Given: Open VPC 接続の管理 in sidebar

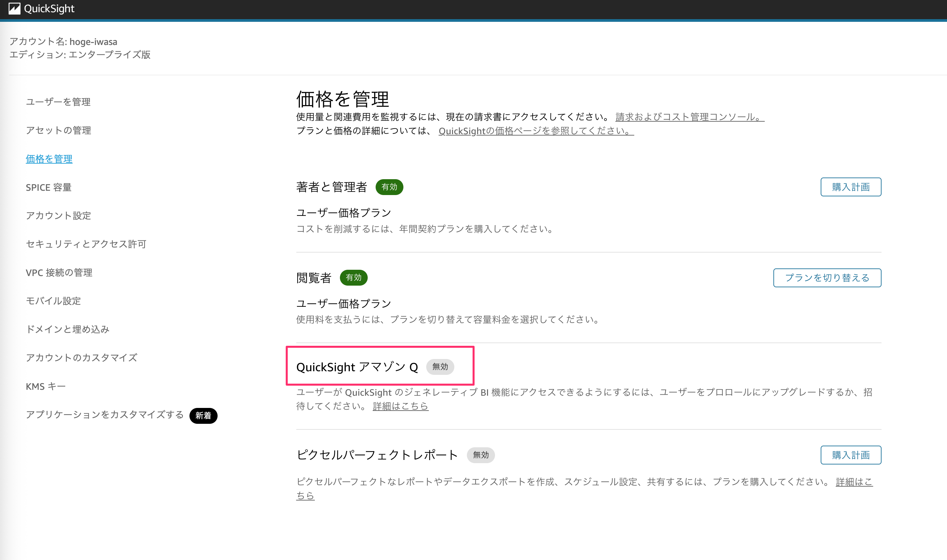Looking at the screenshot, I should click(x=59, y=272).
